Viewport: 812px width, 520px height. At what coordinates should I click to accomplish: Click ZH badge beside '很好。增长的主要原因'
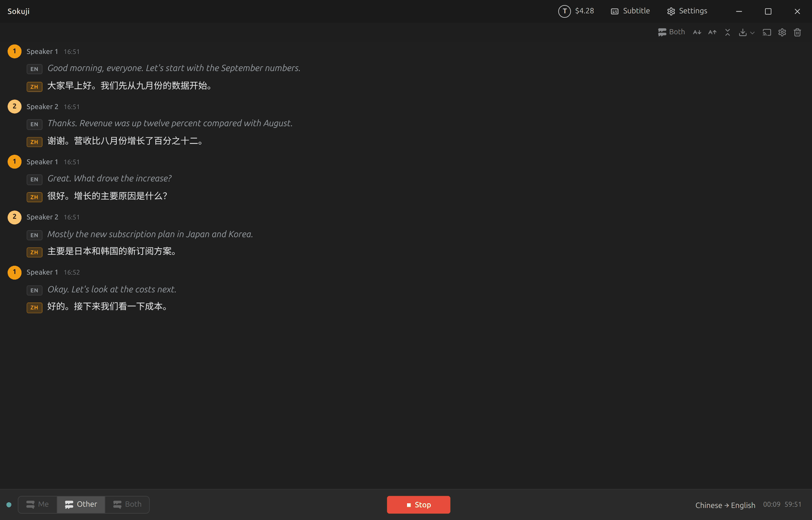click(x=34, y=197)
